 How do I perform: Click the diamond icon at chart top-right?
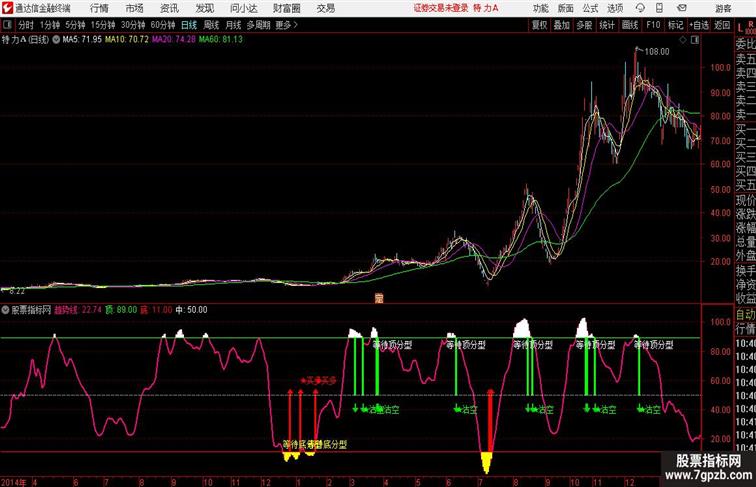[683, 40]
